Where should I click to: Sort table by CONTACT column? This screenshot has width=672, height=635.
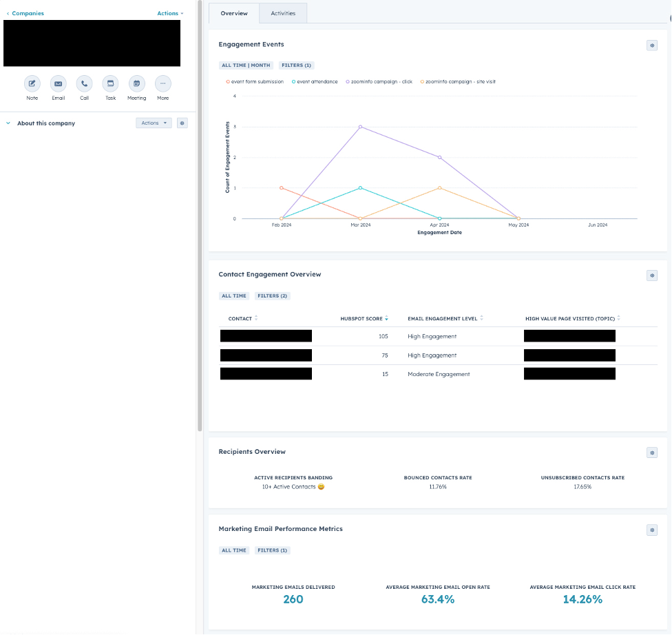pos(243,319)
